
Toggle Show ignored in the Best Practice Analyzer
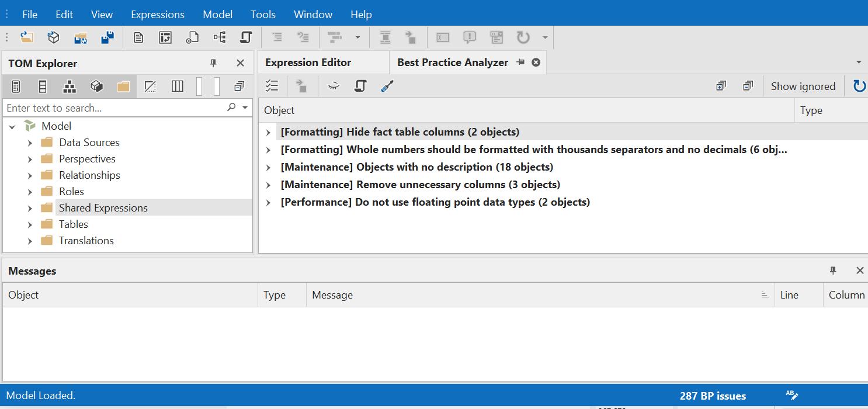803,86
